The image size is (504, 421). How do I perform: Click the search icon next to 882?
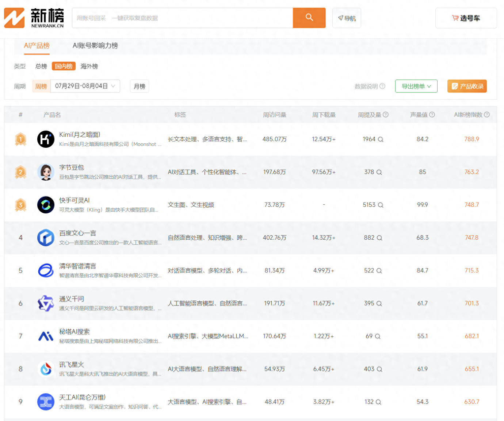[379, 238]
